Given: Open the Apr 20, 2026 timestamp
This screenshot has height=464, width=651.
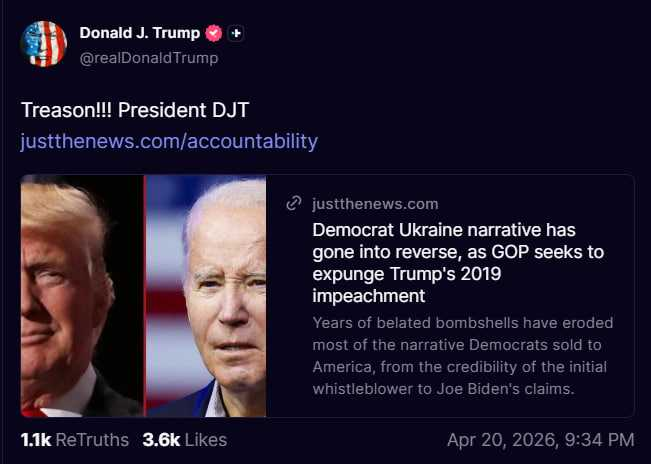Looking at the screenshot, I should tap(540, 440).
